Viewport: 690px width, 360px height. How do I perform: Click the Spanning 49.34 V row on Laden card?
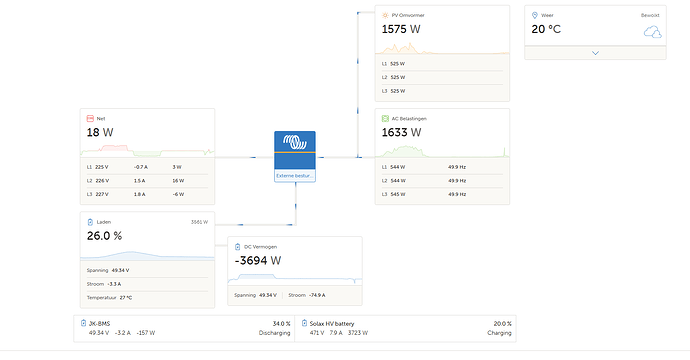(x=147, y=271)
